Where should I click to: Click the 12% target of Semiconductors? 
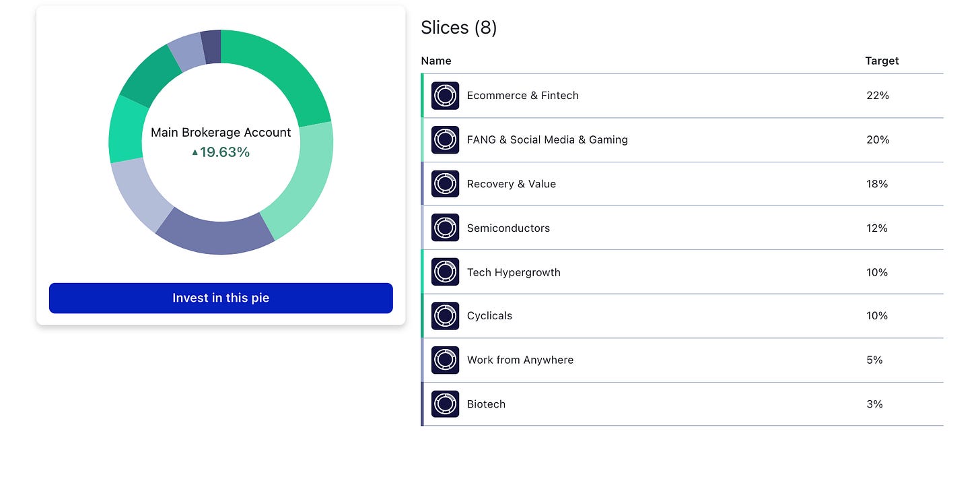coord(877,228)
